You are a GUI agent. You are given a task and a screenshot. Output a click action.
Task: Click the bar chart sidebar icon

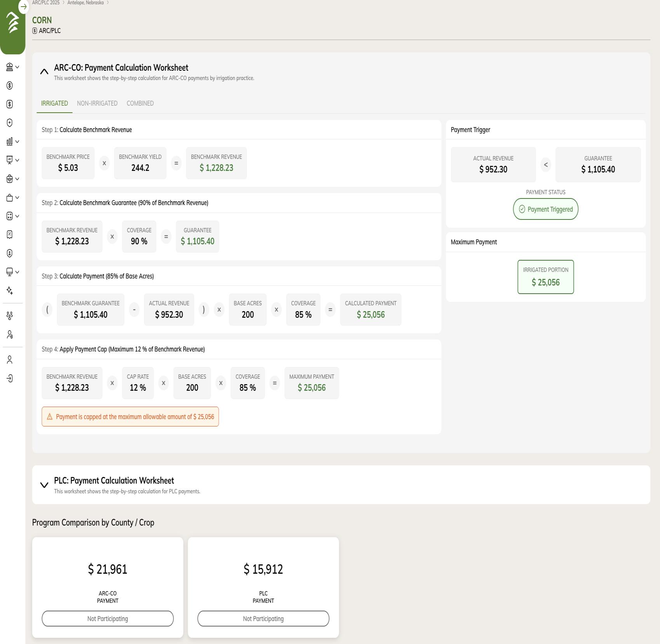point(10,141)
